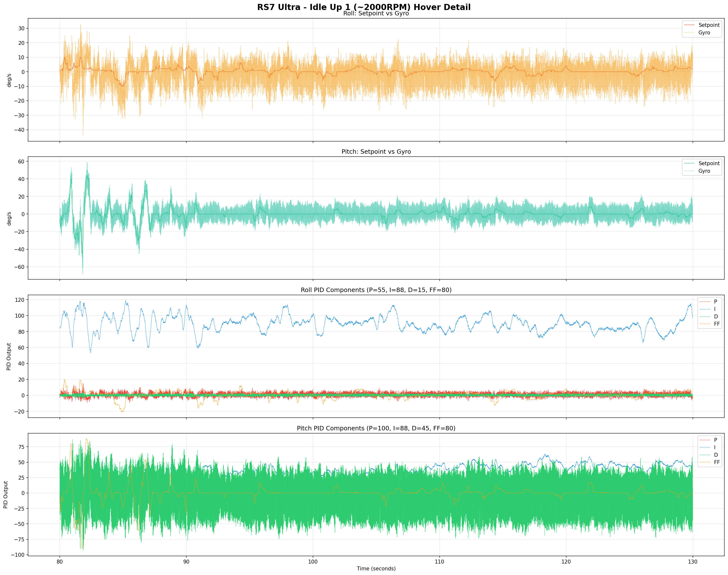This screenshot has height=575, width=728.
Task: Click y-tick "−60" on the Pitch gyro plot
Action: pos(19,267)
